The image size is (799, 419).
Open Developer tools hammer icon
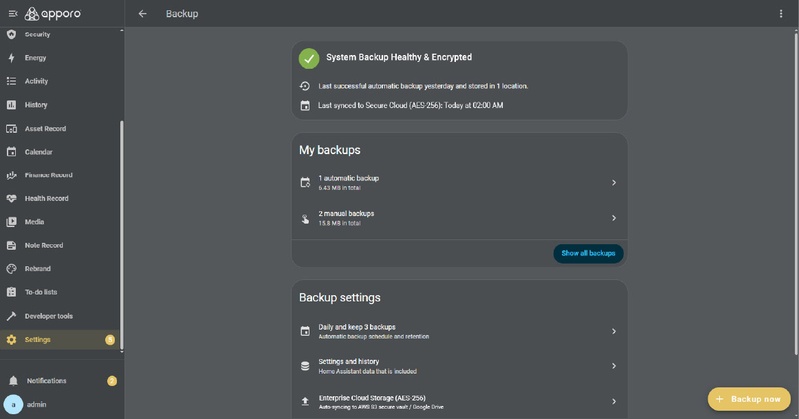point(11,316)
